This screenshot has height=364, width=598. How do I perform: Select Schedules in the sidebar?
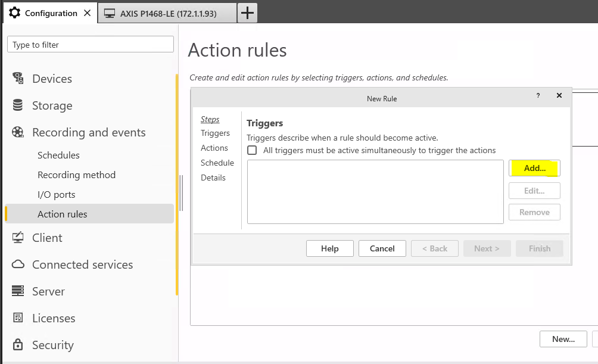pos(58,155)
